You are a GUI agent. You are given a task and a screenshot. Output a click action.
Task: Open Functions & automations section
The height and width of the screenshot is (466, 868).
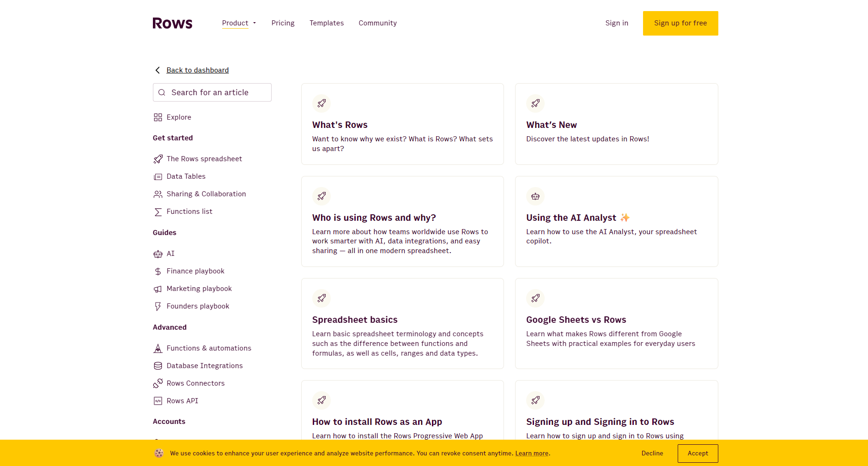[209, 348]
